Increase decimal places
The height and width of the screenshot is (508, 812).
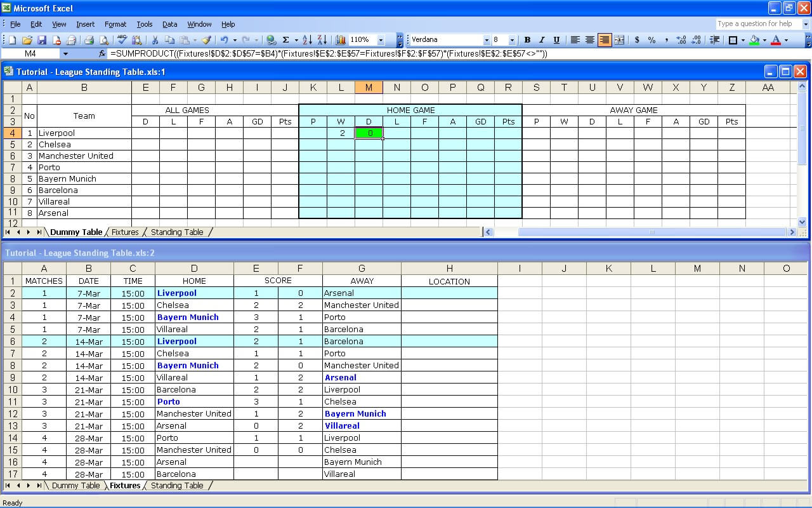click(681, 40)
